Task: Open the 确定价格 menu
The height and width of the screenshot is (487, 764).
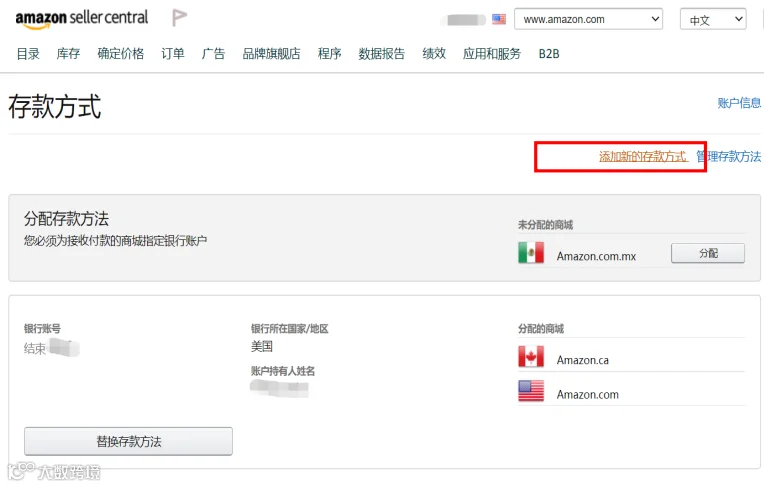Action: click(x=121, y=54)
